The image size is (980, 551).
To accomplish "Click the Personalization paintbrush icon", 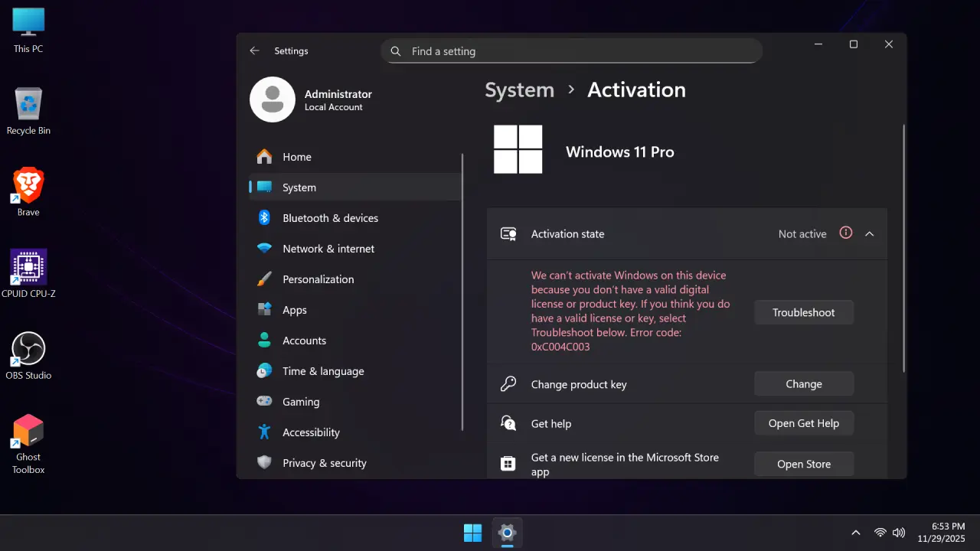I will click(x=264, y=279).
